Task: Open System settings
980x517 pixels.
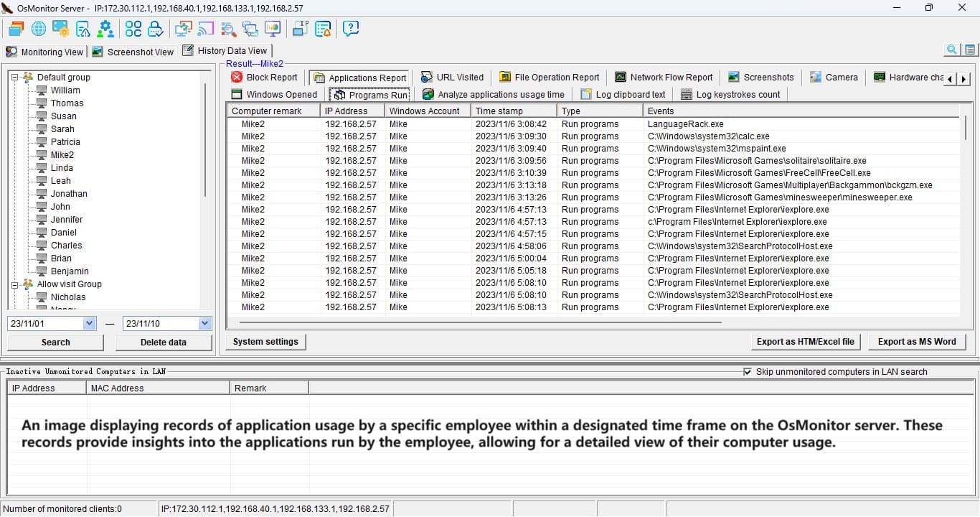Action: (x=266, y=342)
